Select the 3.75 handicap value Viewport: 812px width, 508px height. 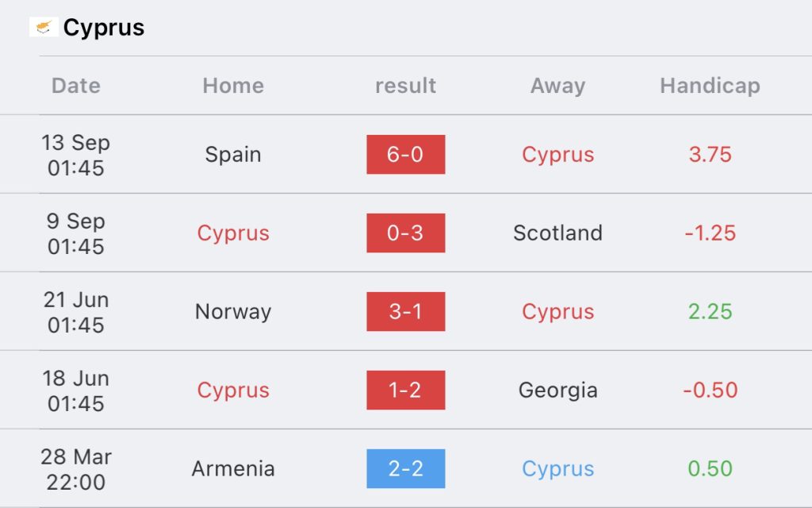click(710, 155)
